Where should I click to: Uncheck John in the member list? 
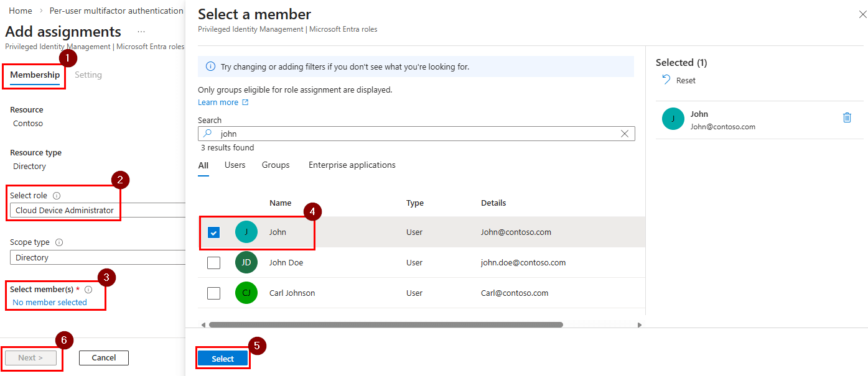click(213, 232)
